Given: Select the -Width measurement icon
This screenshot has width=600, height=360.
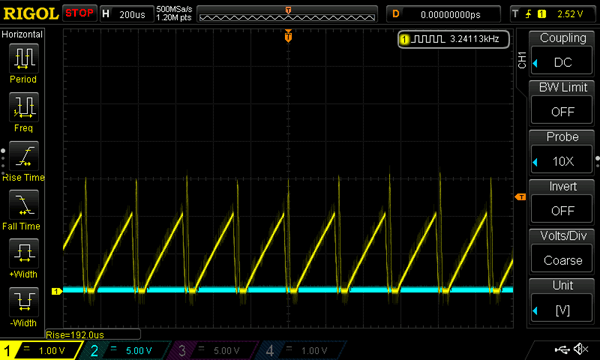Looking at the screenshot, I should 23,302.
